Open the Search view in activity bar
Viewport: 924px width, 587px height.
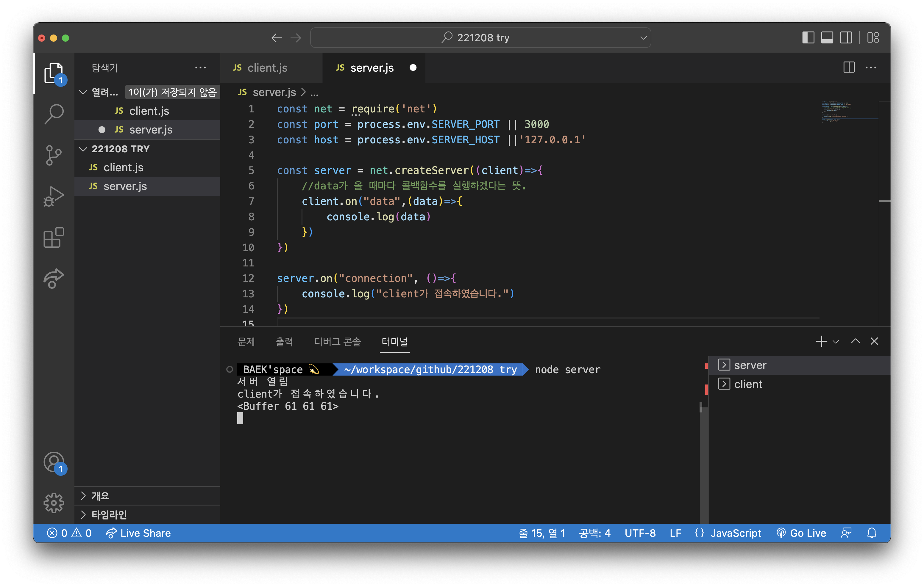54,114
